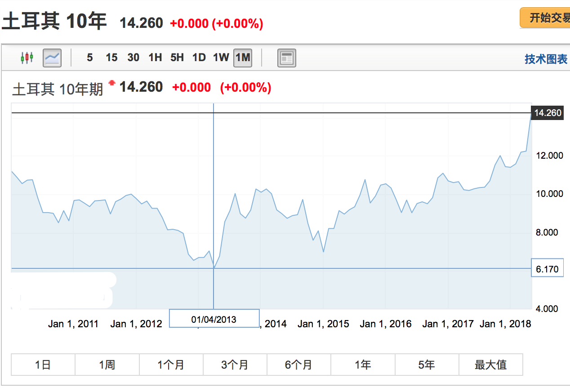The width and height of the screenshot is (570, 392).
Task: Toggle the 1M monthly interval
Action: (243, 58)
